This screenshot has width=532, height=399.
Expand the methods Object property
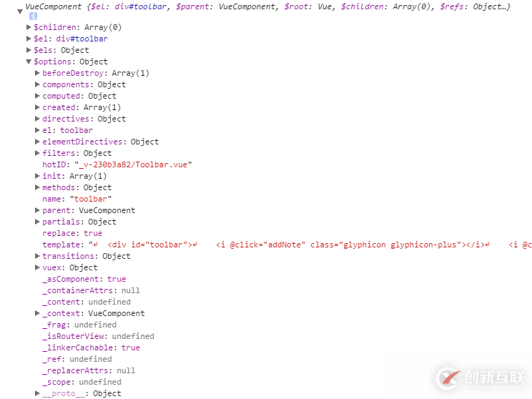(x=37, y=187)
